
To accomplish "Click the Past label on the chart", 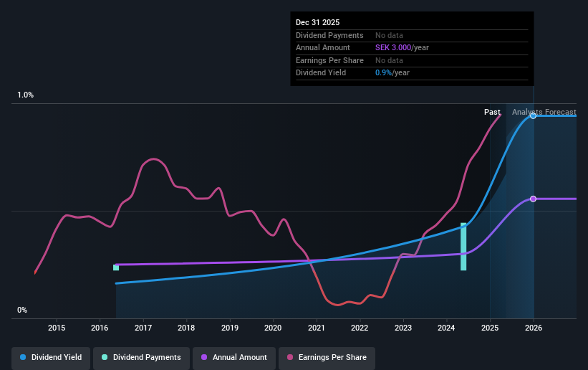I will [x=492, y=112].
